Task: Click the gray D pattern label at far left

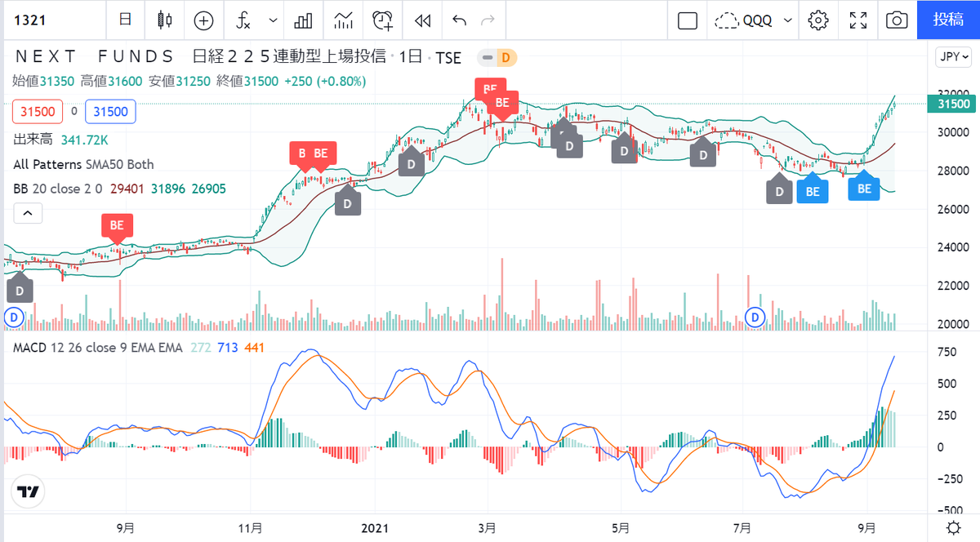Action: (x=20, y=289)
